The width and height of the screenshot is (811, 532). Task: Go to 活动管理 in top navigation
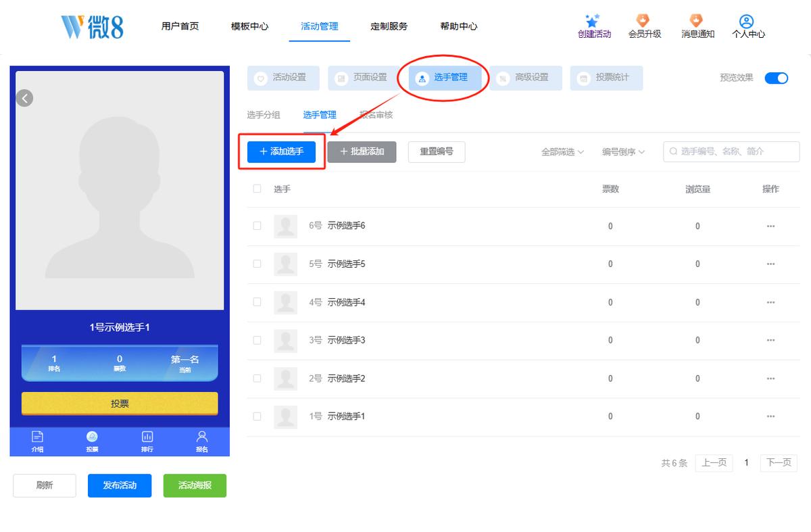tap(320, 26)
